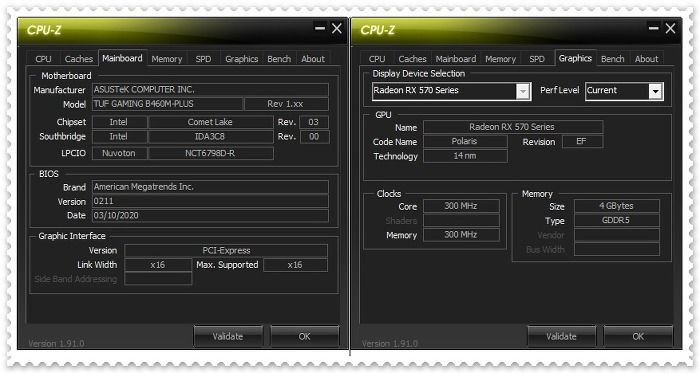Screen dimensions: 700x373
Task: Click GPU name Radeon RX 570 Series field
Action: point(513,127)
